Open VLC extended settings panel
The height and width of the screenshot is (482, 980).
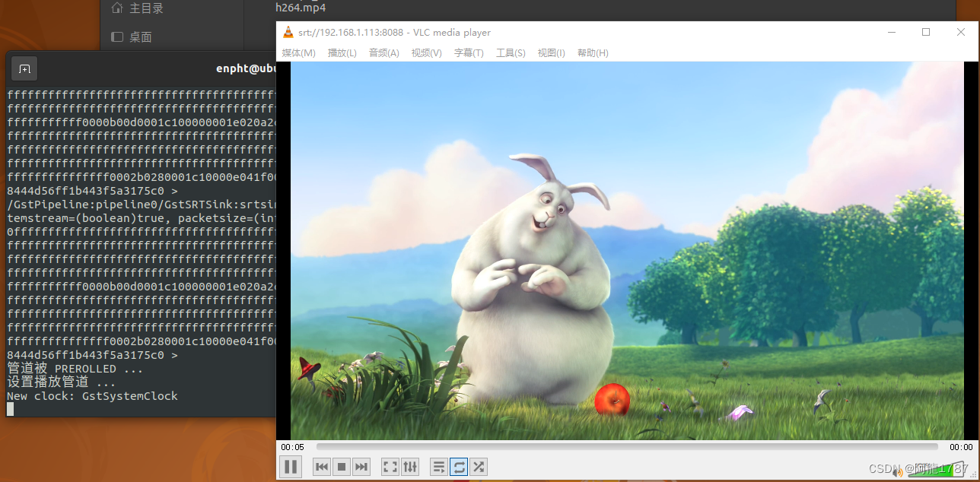point(410,467)
